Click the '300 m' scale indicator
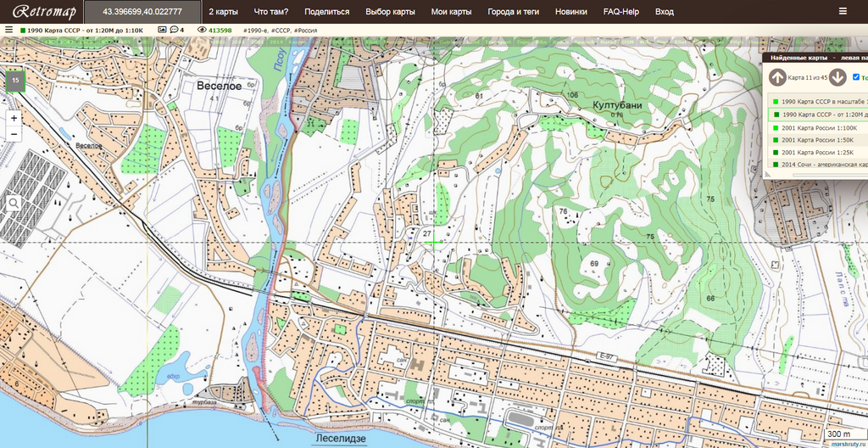The image size is (868, 448). click(x=840, y=434)
